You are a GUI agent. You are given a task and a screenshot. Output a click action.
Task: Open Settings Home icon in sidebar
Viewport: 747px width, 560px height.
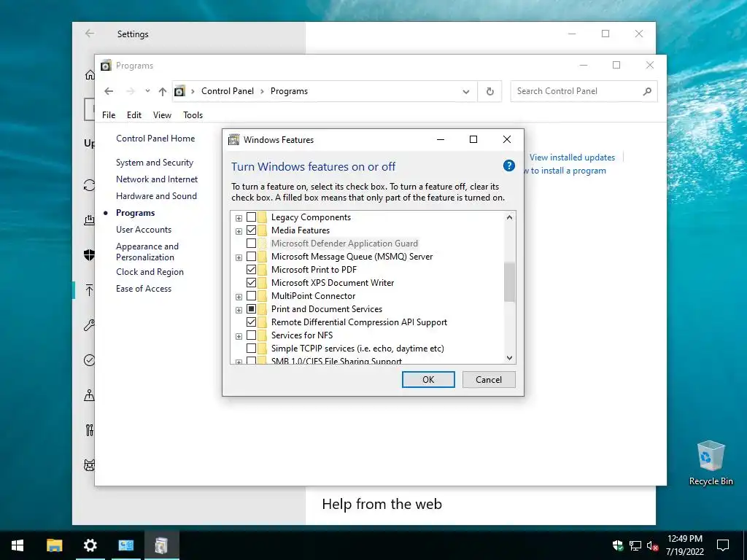coord(90,74)
